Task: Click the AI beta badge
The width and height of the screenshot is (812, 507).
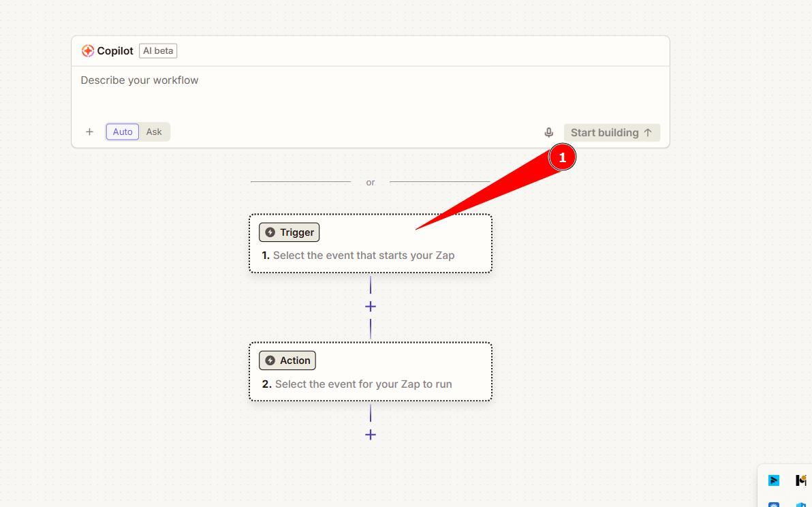Action: tap(158, 51)
